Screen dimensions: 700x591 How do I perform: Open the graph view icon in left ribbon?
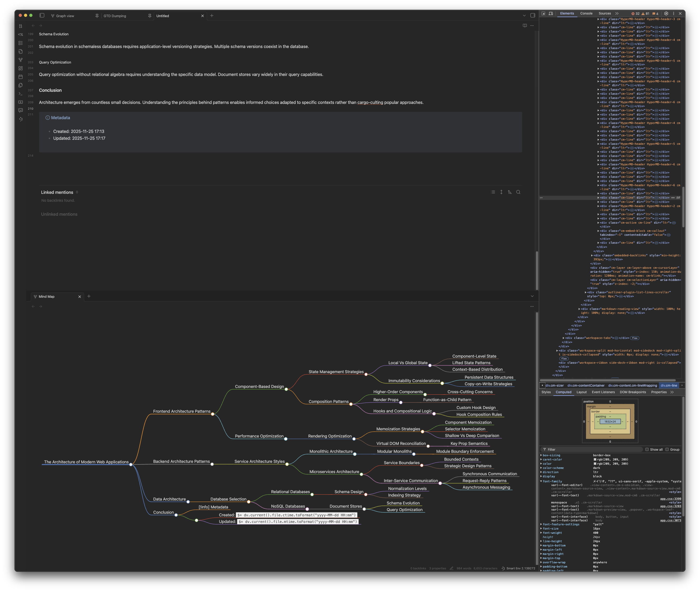[20, 60]
